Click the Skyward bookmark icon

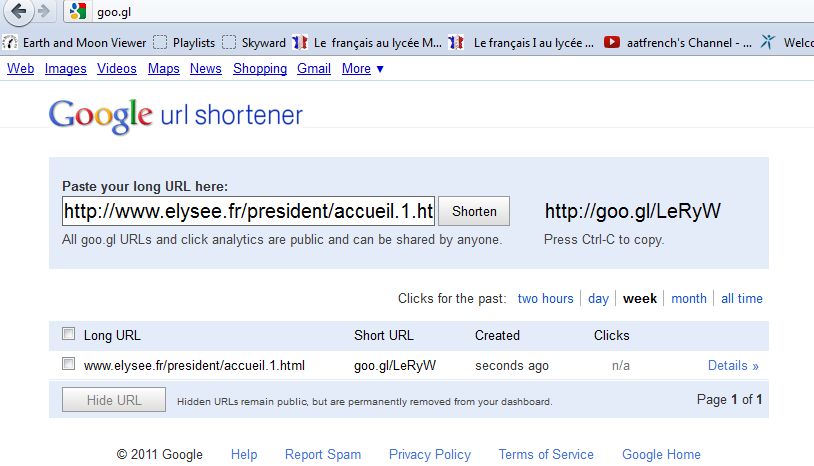click(229, 43)
